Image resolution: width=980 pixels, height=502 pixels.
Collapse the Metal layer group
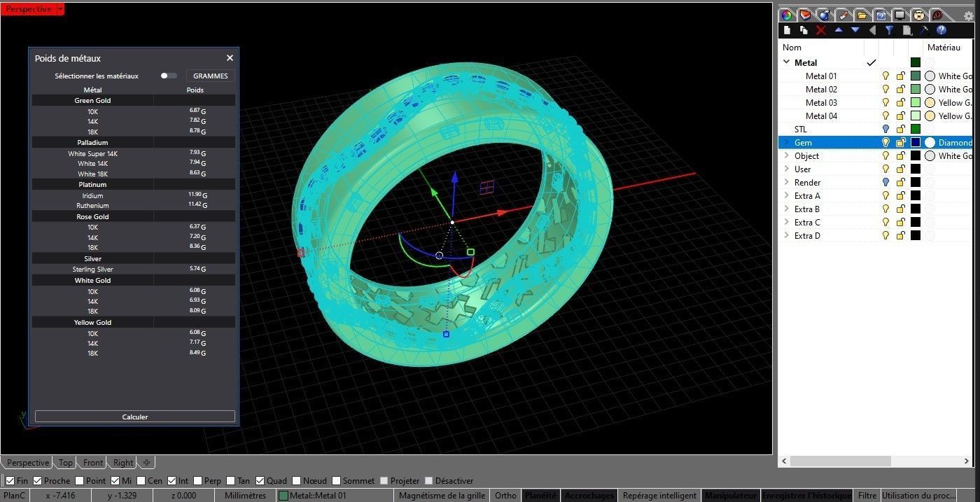coord(786,62)
